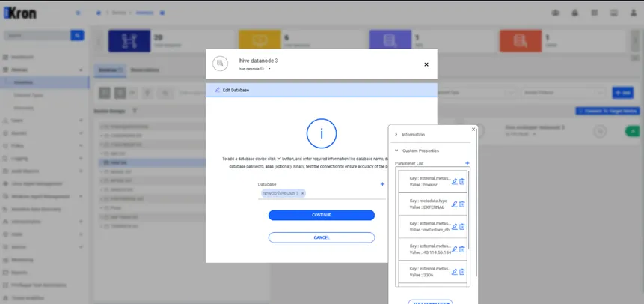Click the search button in the sidebar

coord(77,35)
